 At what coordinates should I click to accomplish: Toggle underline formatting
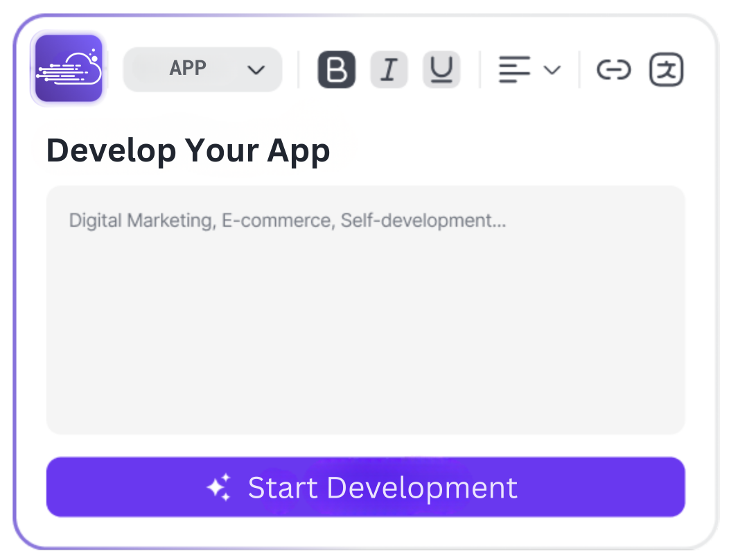pyautogui.click(x=441, y=69)
